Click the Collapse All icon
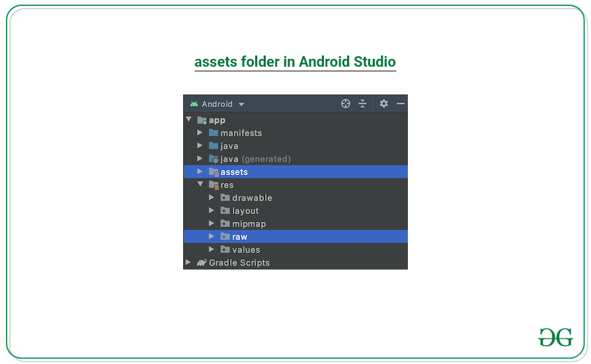 point(362,104)
